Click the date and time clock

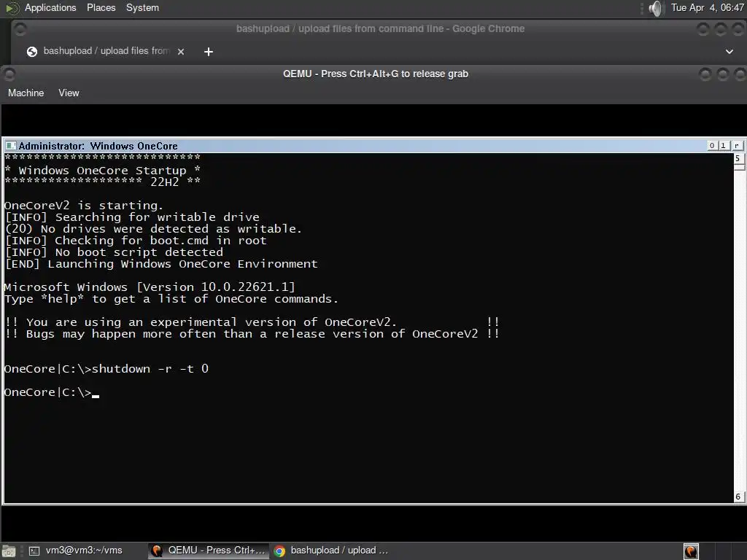[x=707, y=7]
